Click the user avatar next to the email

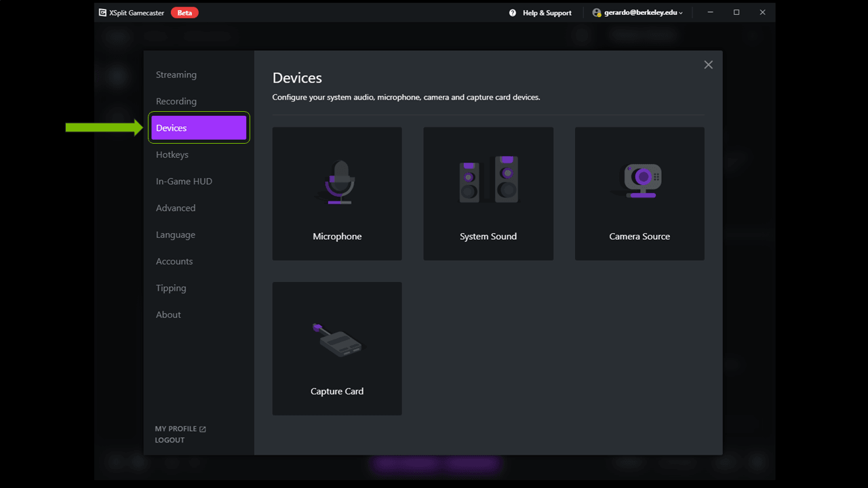(x=595, y=12)
